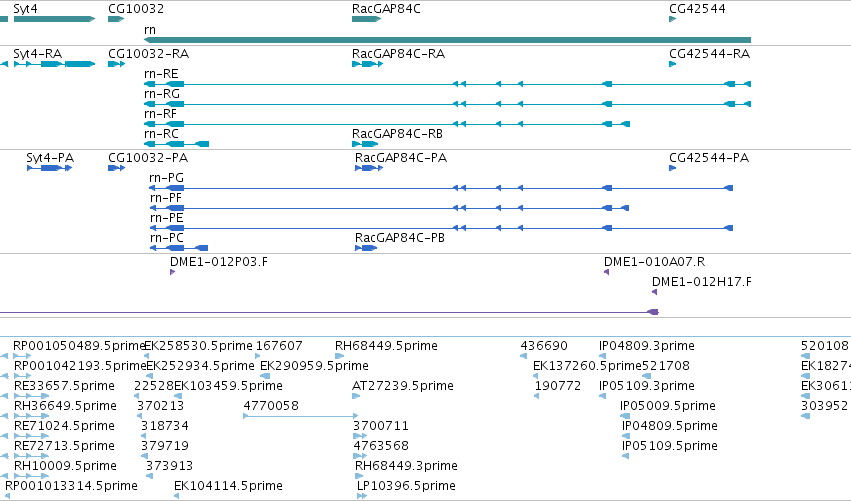Click DME1-012P03.F feature label
The height and width of the screenshot is (501, 851).
point(219,262)
